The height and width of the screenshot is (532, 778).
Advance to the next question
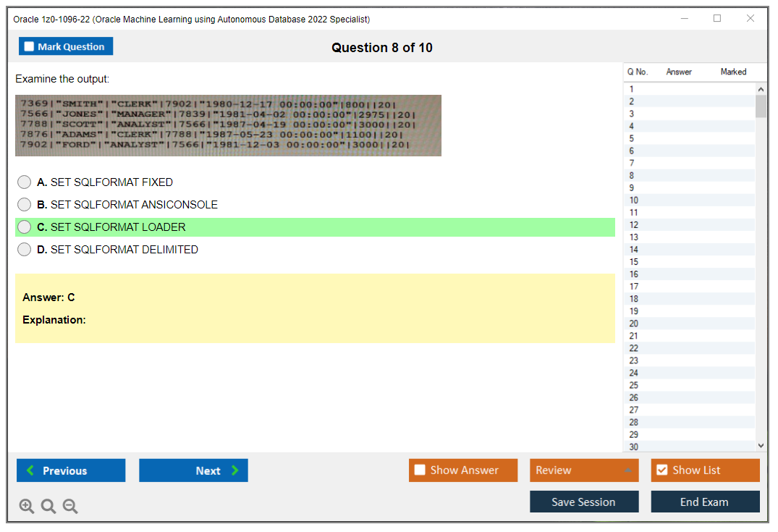click(193, 470)
